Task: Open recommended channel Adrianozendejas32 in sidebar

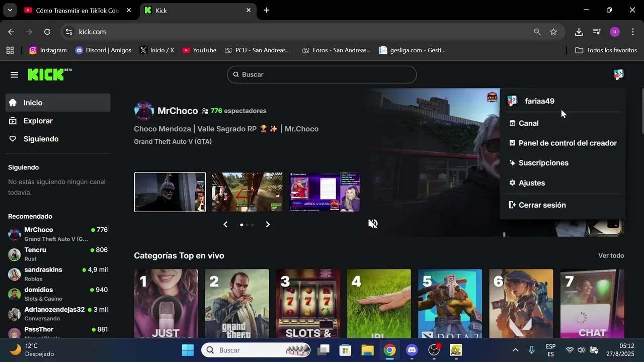Action: (58, 314)
